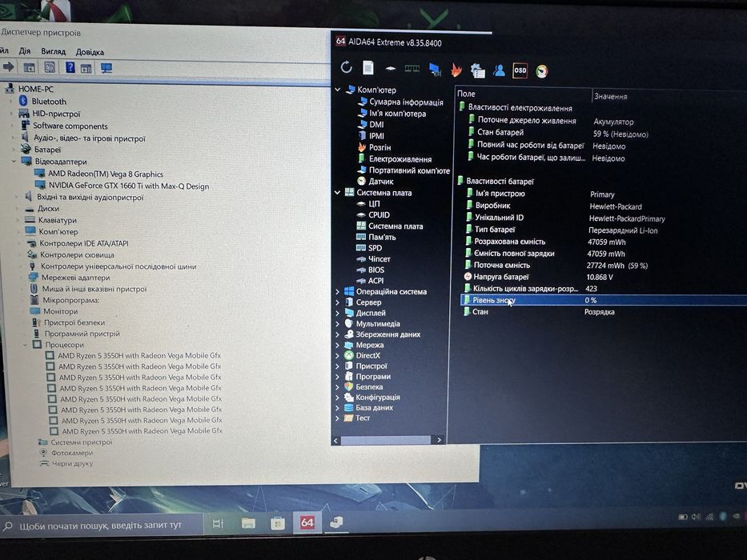The width and height of the screenshot is (747, 560).
Task: Click the AIDA64 taskbar icon
Action: (x=307, y=523)
